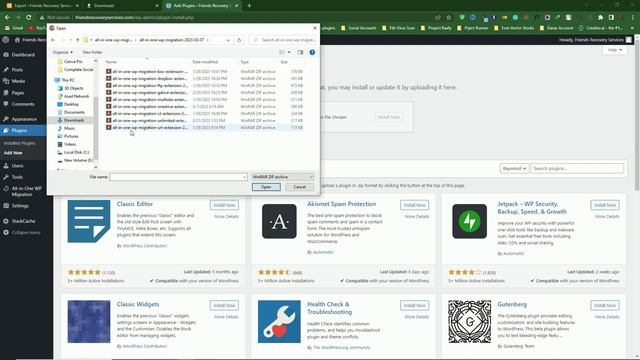Screen dimensions: 640x360
Task: Open Dashboard in WordPress sidebar
Action: 23,55
